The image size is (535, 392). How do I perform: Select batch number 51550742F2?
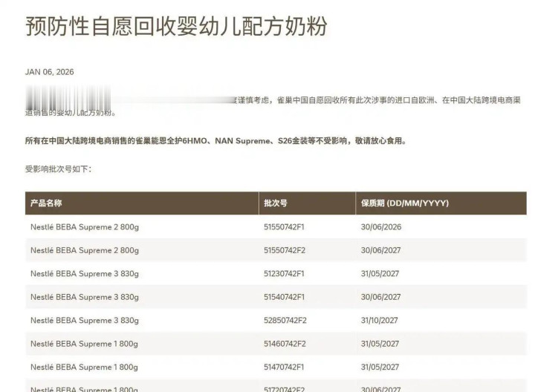[285, 250]
